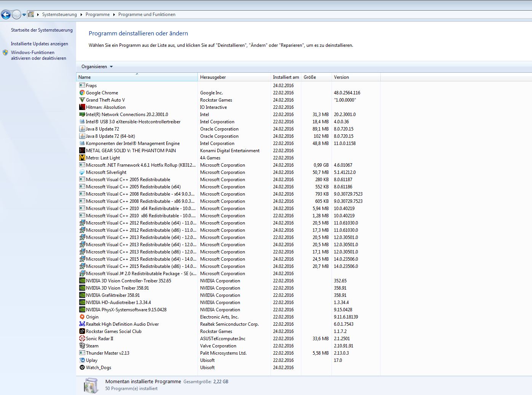Click the Java 8 Update 72 (64-bit) icon
The image size is (532, 395).
tap(82, 136)
